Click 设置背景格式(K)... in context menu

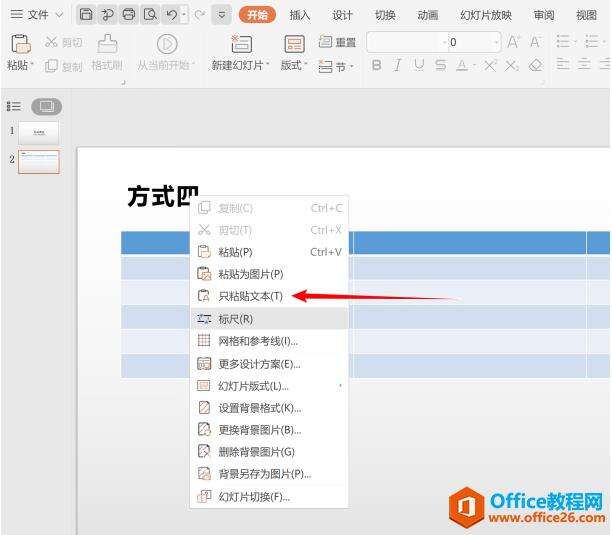(269, 408)
